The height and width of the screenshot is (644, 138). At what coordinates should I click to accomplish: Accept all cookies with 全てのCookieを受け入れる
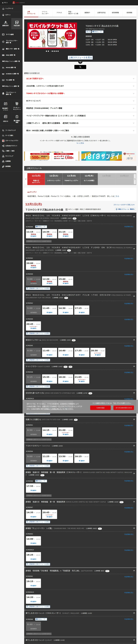click(x=124, y=408)
